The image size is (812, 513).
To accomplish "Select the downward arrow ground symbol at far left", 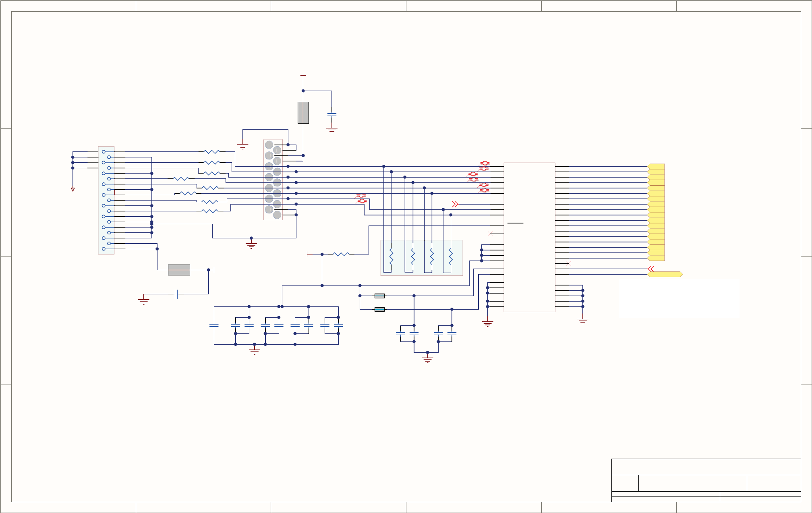I will point(73,189).
